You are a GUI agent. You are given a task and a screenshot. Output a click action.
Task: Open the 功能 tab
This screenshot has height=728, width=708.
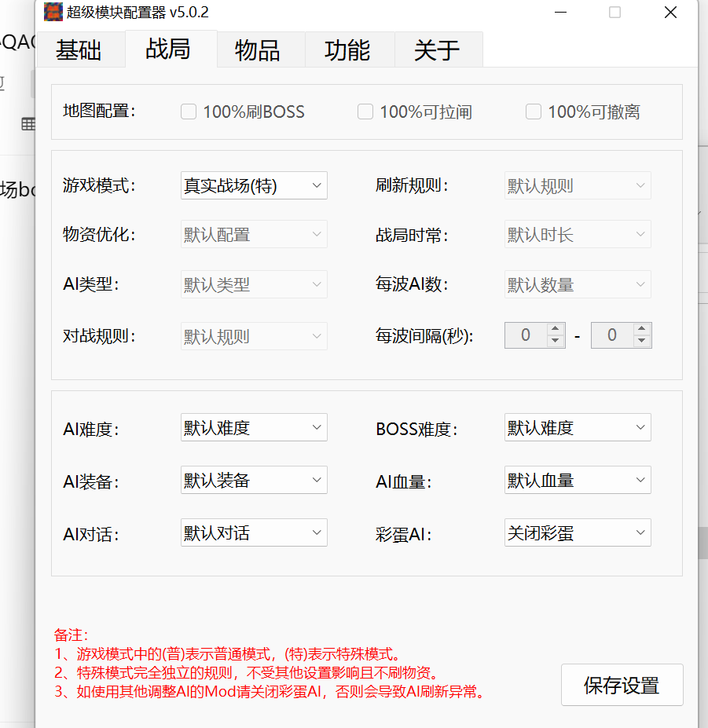[349, 49]
